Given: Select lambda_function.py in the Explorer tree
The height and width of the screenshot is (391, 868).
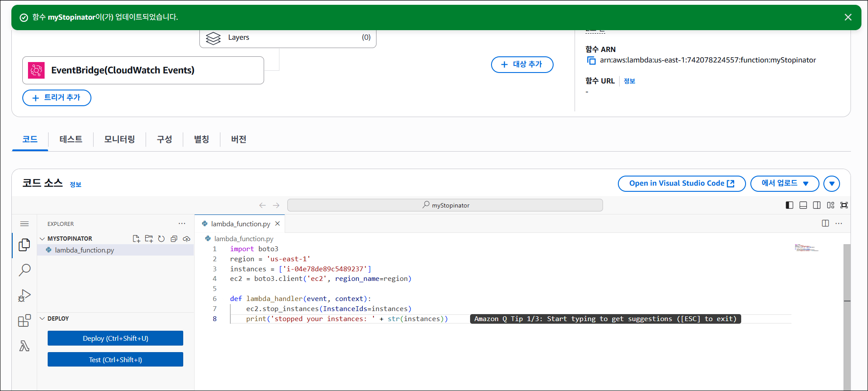Looking at the screenshot, I should [115, 250].
